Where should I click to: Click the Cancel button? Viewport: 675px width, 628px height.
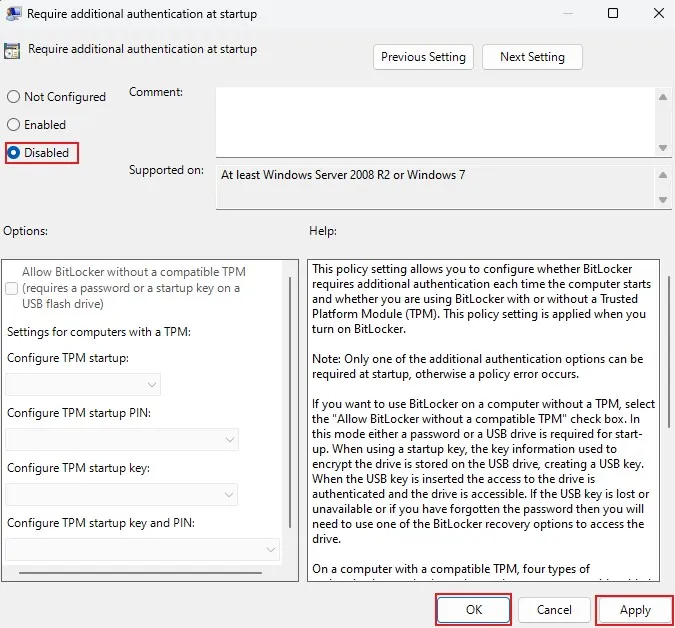click(554, 609)
